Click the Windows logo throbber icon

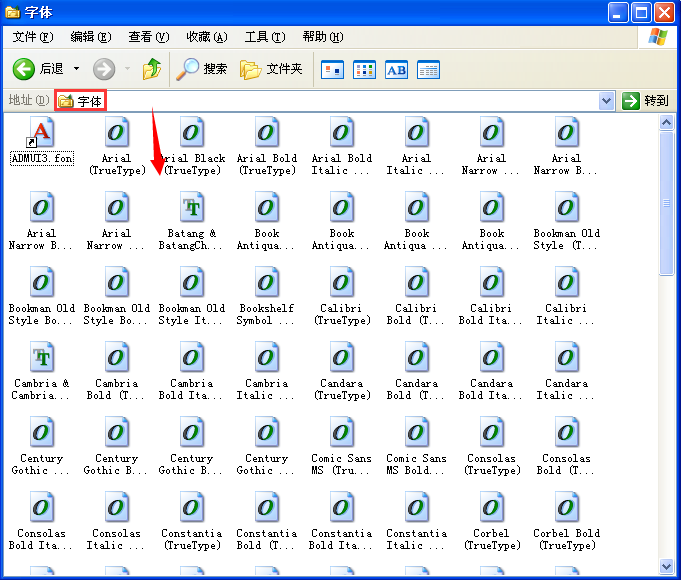coord(658,37)
